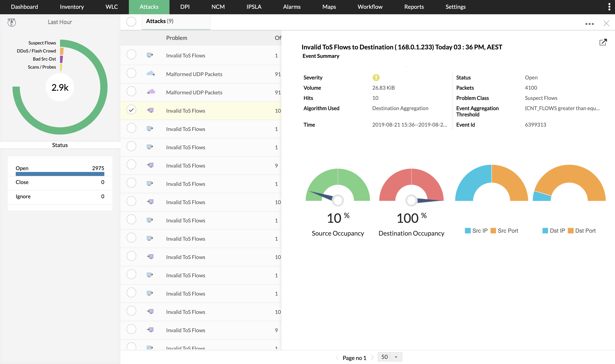
Task: Click the time period clock icon
Action: (x=12, y=22)
